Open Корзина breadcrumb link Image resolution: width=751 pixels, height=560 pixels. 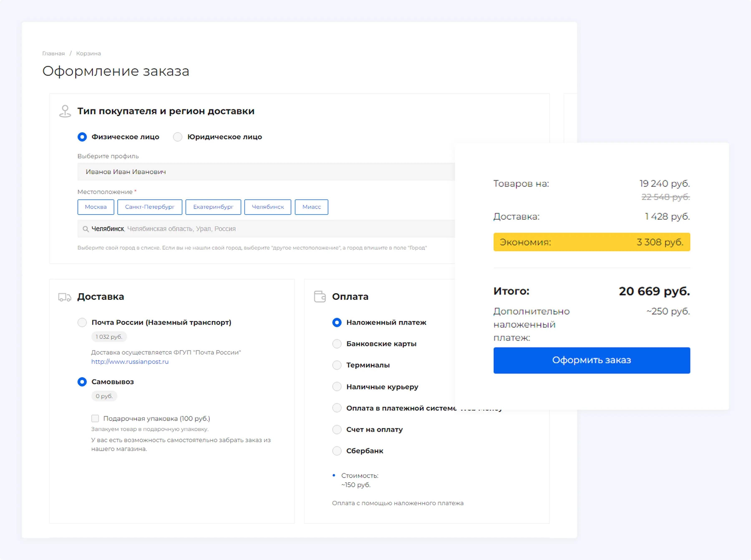pyautogui.click(x=88, y=54)
